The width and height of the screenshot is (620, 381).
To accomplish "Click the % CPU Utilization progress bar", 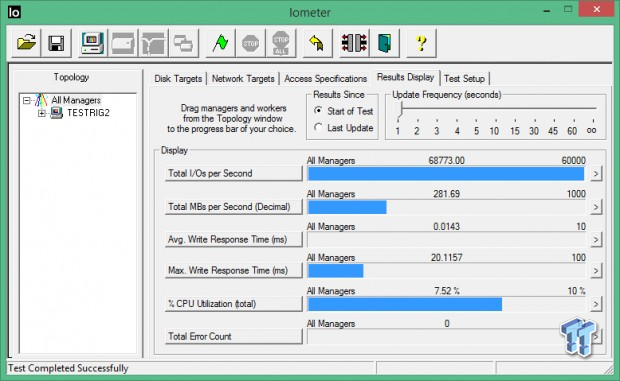I will 446,304.
